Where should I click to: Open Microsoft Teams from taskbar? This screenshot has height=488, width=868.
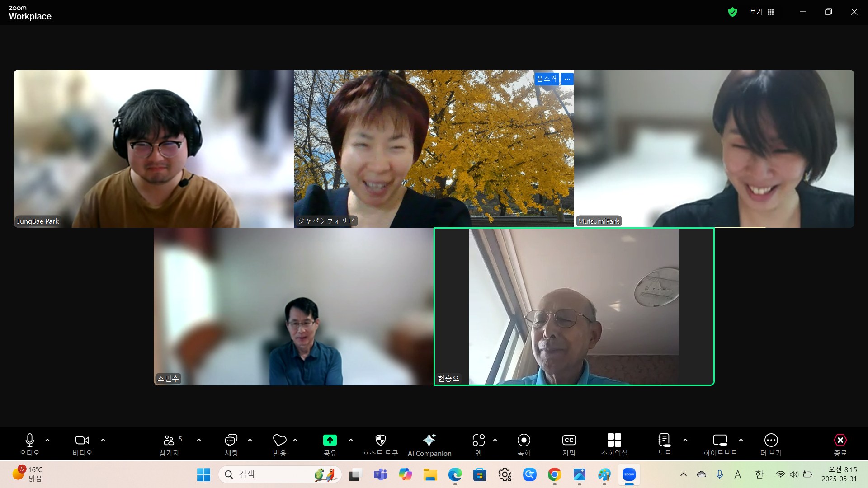[x=380, y=474]
